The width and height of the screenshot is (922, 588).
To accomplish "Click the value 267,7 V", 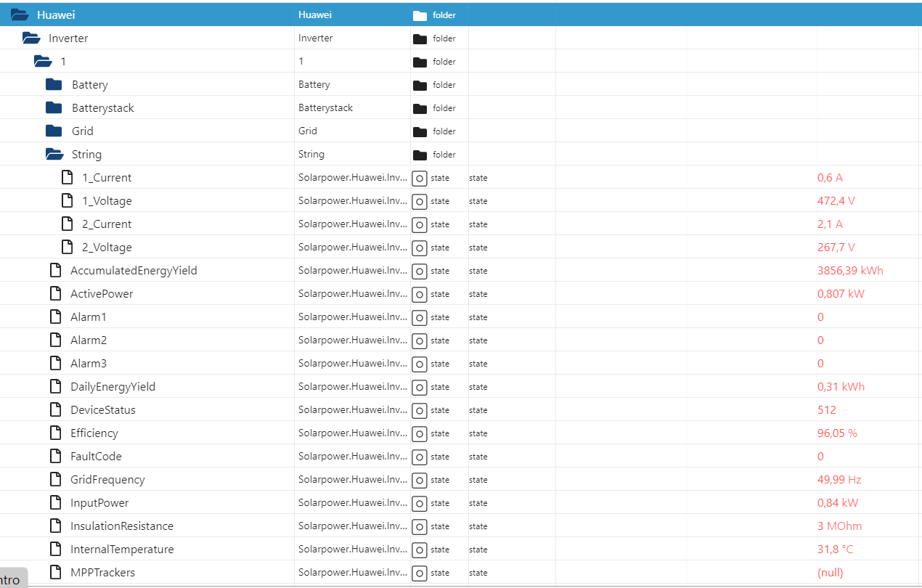I will click(x=836, y=247).
